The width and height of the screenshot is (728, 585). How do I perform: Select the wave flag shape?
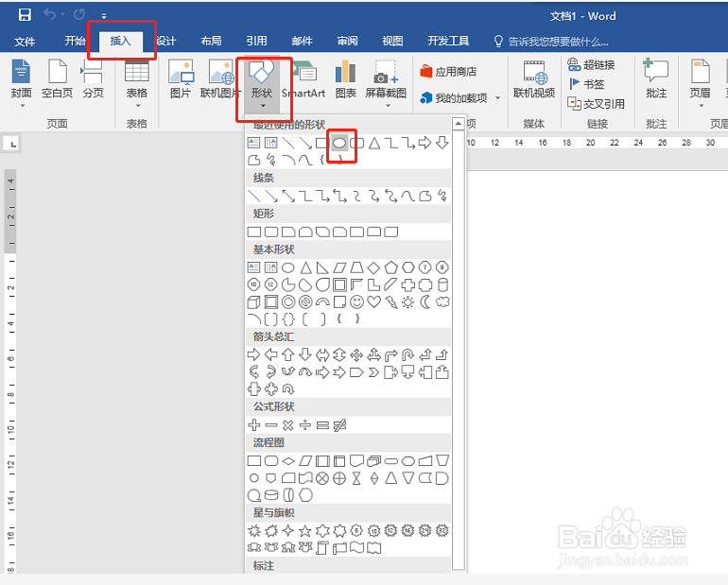(x=356, y=548)
